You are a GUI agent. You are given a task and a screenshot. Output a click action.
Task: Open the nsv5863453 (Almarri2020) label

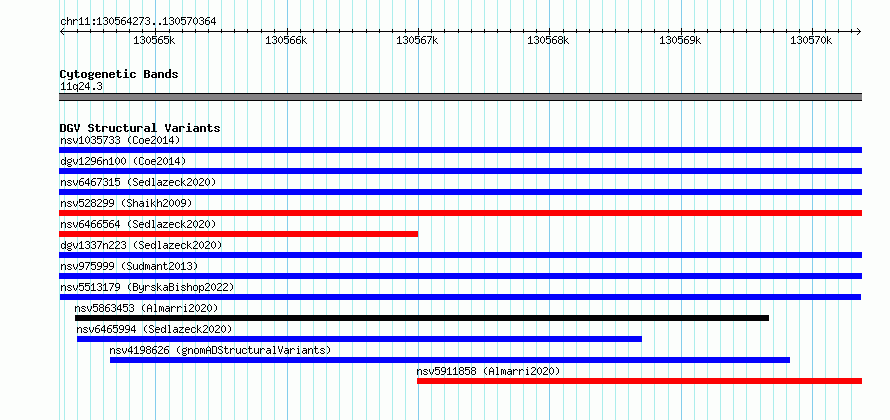(x=146, y=308)
